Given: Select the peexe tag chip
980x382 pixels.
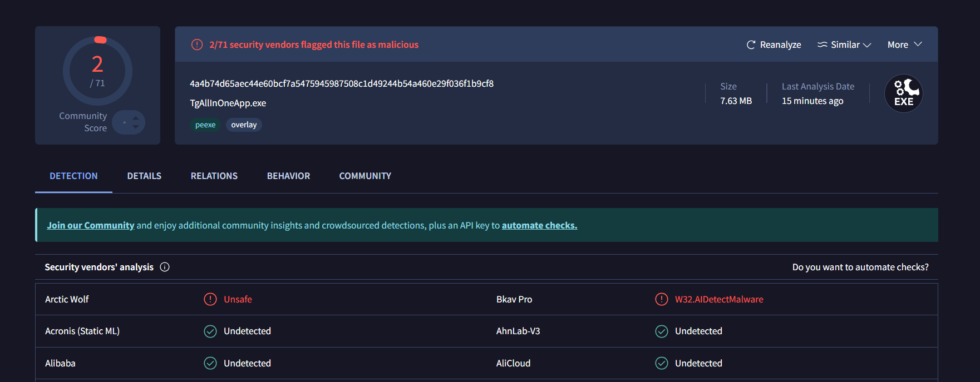Looking at the screenshot, I should 205,125.
